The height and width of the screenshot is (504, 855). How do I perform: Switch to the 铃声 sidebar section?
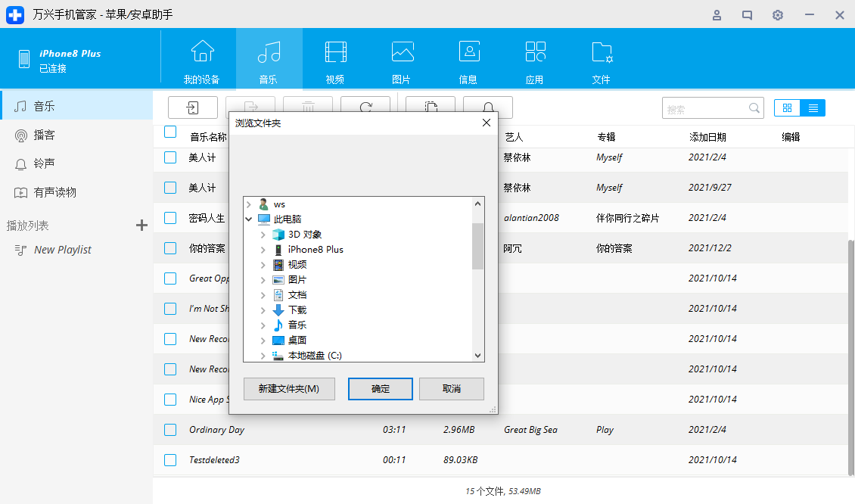pyautogui.click(x=45, y=163)
